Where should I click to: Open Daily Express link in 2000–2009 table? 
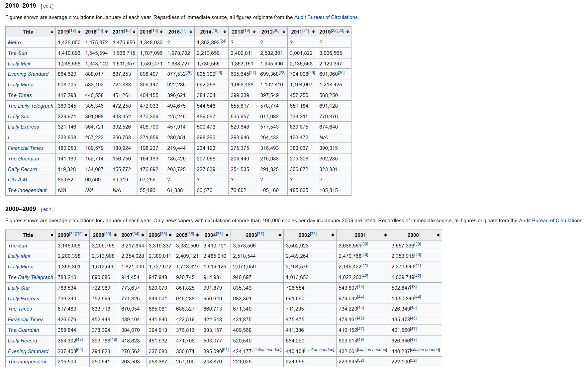click(x=23, y=299)
